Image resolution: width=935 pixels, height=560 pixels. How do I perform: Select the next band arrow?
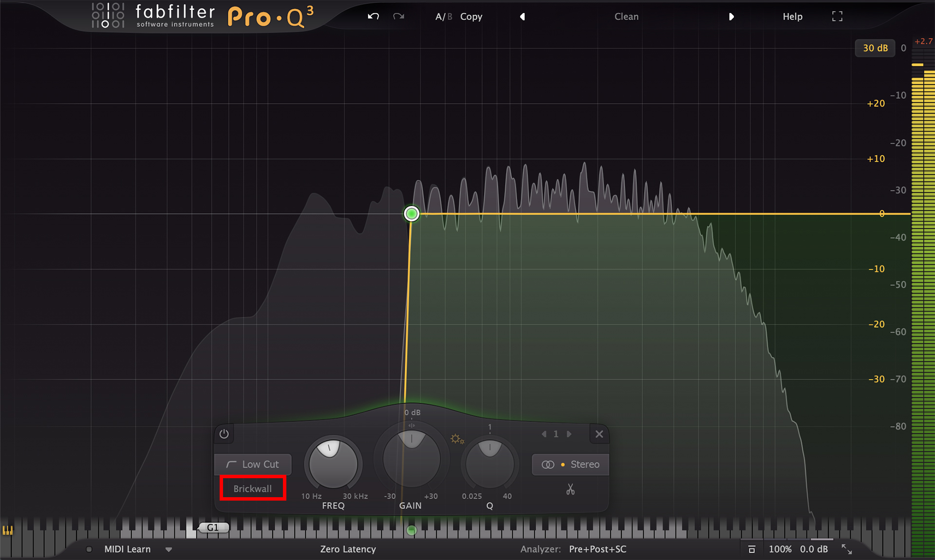(568, 434)
